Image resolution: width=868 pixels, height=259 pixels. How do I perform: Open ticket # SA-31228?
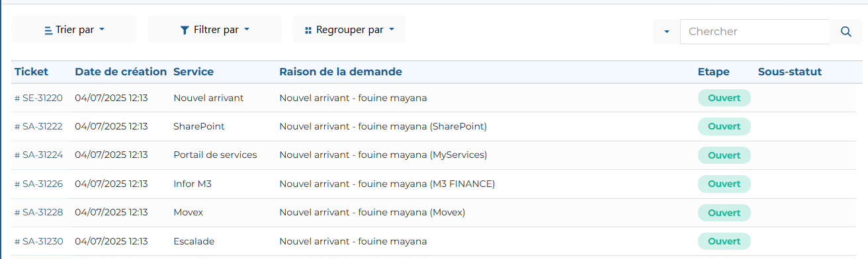tap(38, 213)
